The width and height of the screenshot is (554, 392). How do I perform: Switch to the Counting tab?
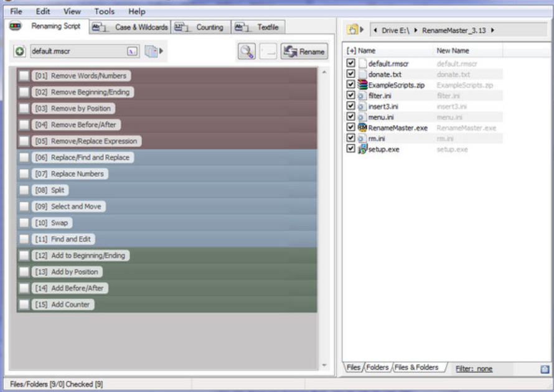coord(200,27)
